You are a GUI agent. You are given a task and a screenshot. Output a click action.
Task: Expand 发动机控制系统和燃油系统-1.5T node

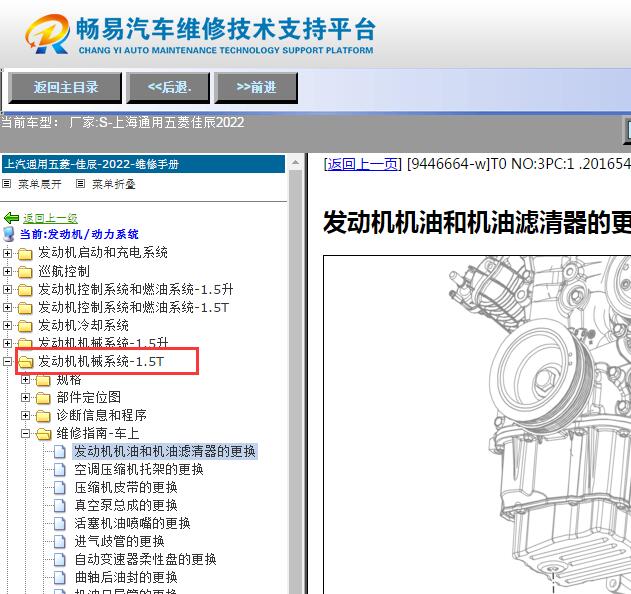[7, 307]
